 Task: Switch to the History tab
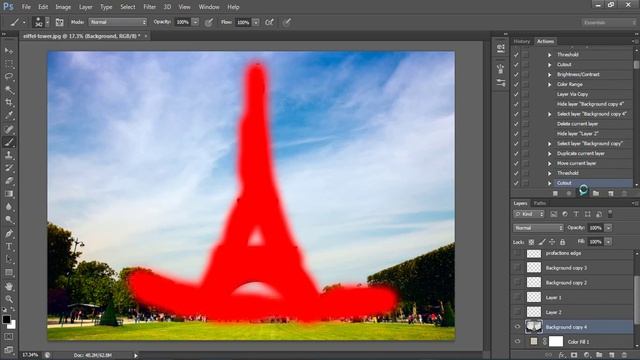[522, 41]
